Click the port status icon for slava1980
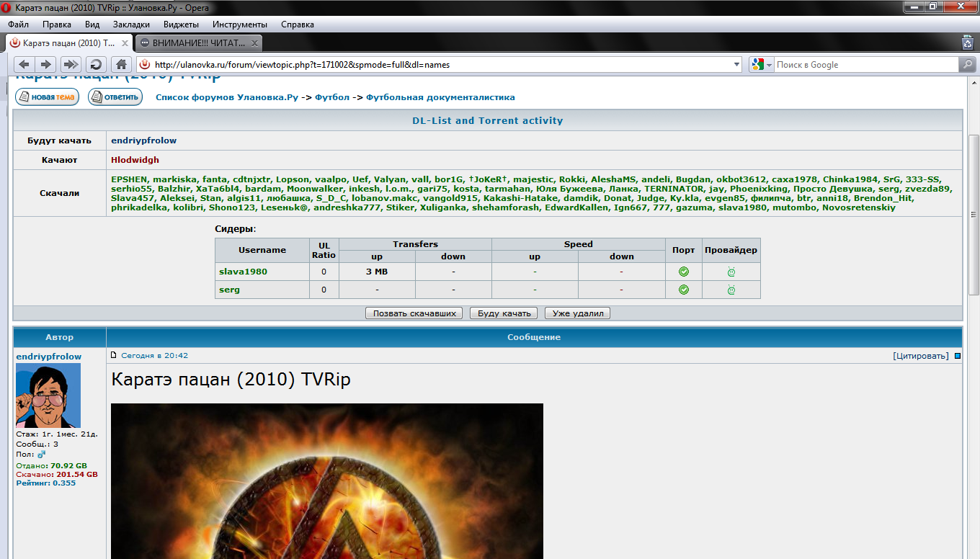The width and height of the screenshot is (980, 559). pyautogui.click(x=684, y=272)
